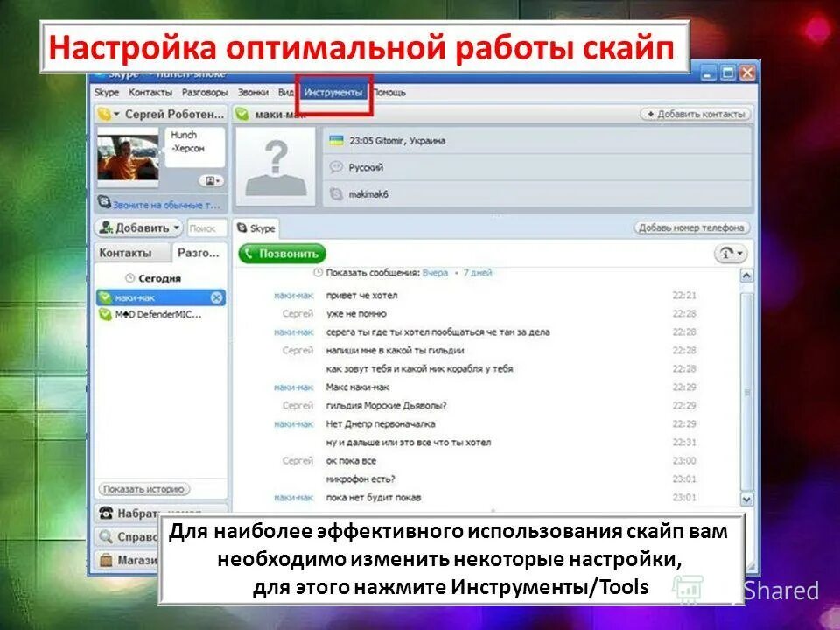Click the Поиск search field

(x=207, y=228)
